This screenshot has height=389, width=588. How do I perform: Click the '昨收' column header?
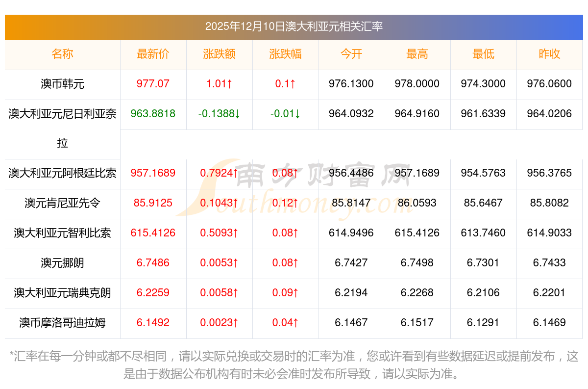[549, 54]
